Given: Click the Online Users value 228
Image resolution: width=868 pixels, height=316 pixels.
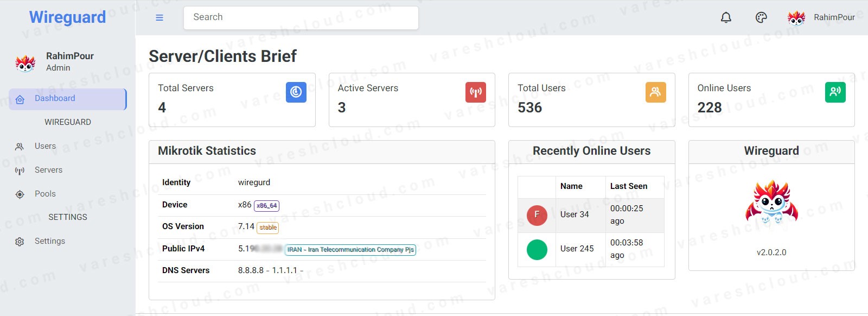Looking at the screenshot, I should point(710,108).
